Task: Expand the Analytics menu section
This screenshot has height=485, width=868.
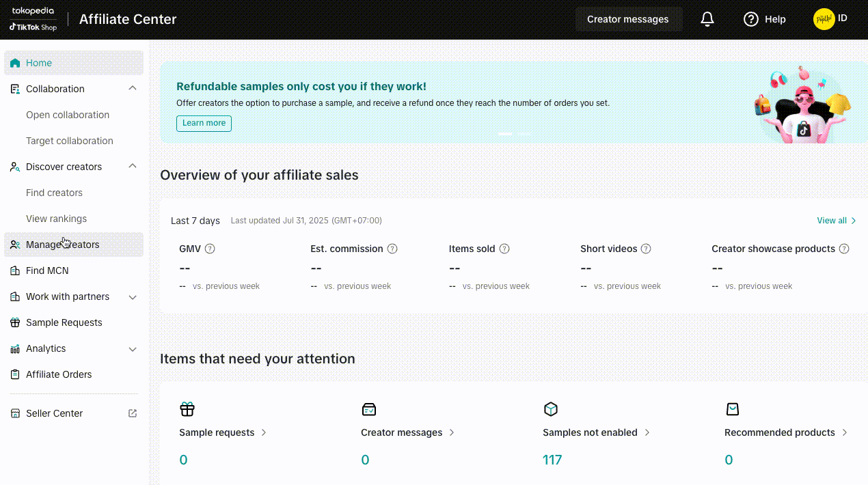Action: pos(133,349)
